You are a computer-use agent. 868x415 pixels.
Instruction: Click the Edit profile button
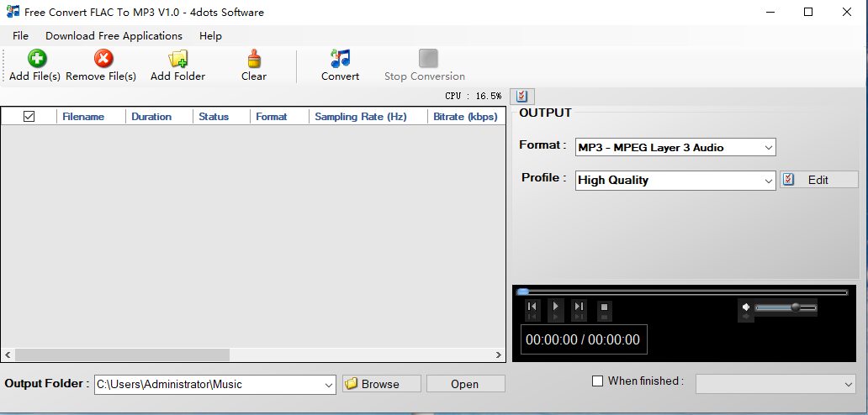818,180
